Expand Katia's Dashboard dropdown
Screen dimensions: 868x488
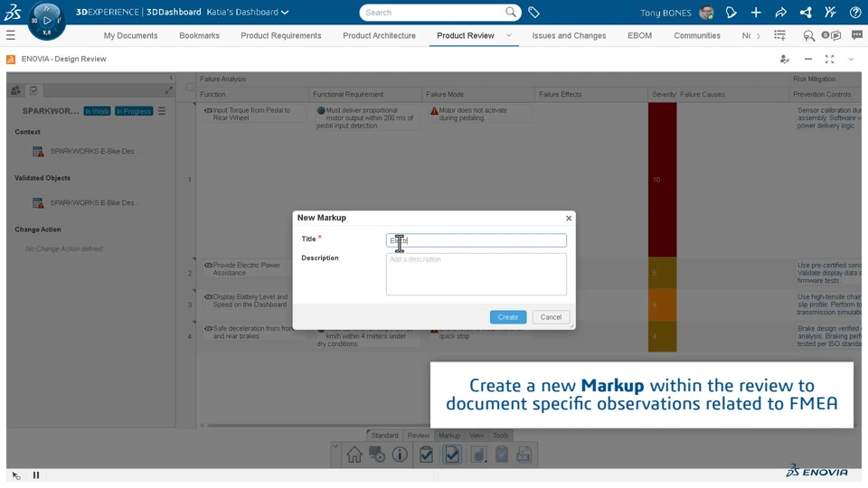pyautogui.click(x=285, y=13)
